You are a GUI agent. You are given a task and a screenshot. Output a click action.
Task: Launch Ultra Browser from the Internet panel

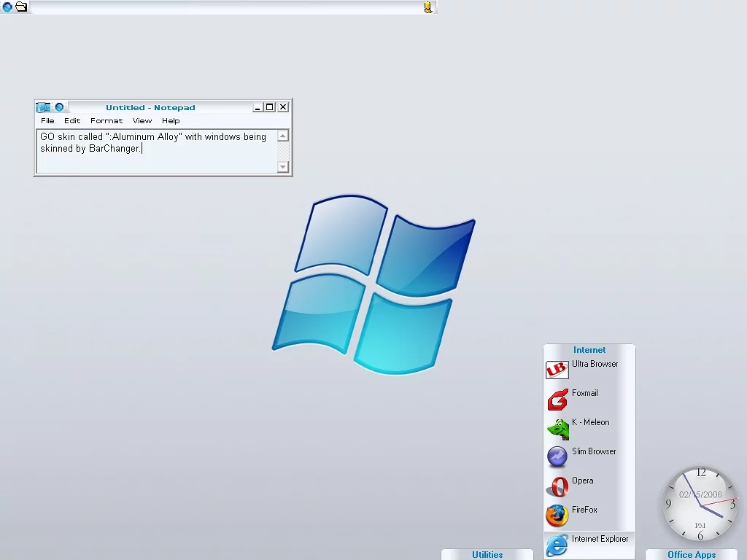pos(557,370)
